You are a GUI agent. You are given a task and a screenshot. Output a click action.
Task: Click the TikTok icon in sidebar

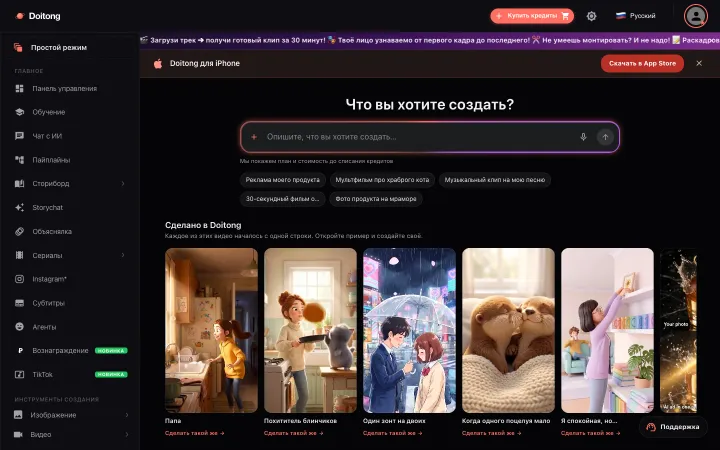point(19,375)
